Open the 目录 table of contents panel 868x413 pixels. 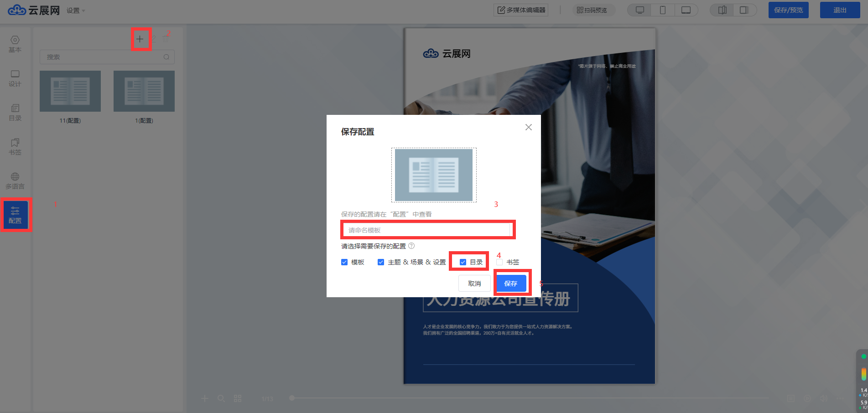[15, 112]
